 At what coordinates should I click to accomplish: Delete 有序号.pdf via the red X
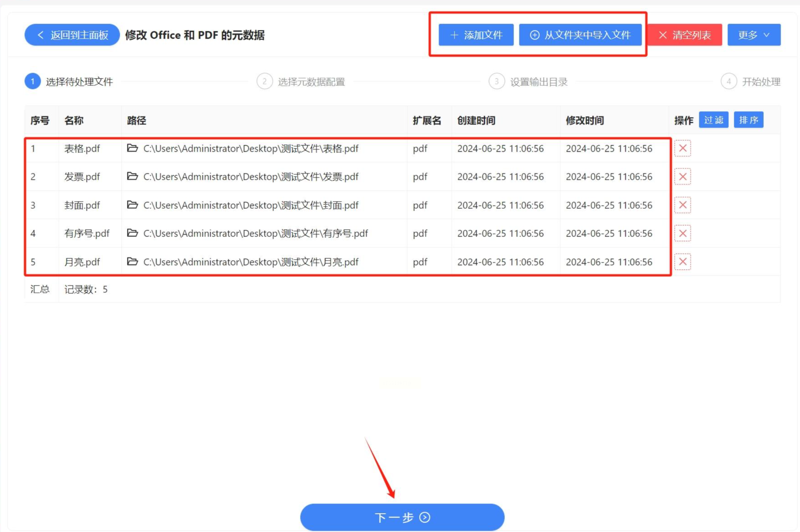[x=682, y=233]
